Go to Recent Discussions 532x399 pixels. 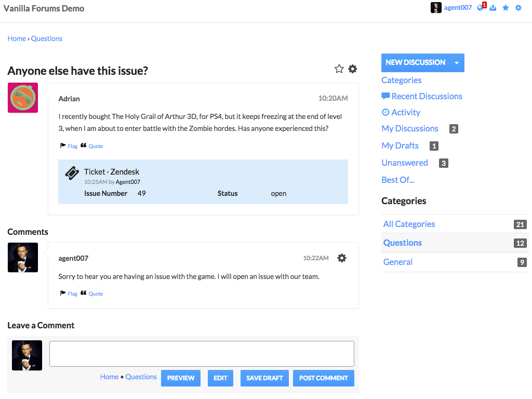tap(426, 96)
